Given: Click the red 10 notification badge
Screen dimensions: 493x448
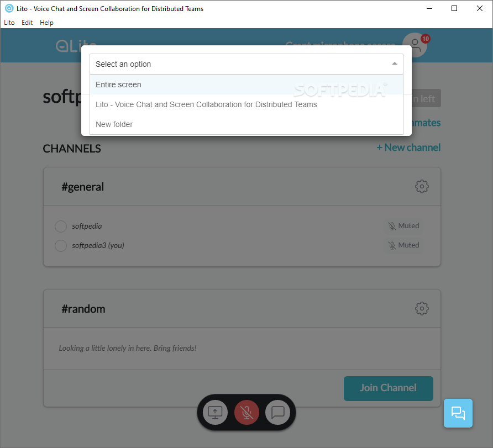Looking at the screenshot, I should pyautogui.click(x=426, y=39).
